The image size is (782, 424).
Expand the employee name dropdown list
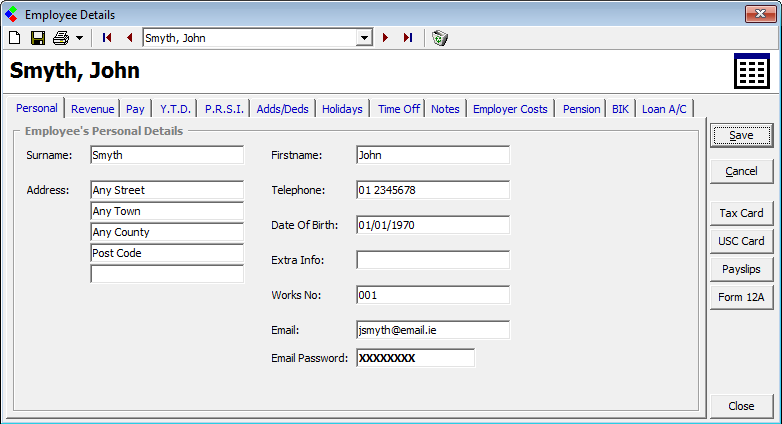364,38
